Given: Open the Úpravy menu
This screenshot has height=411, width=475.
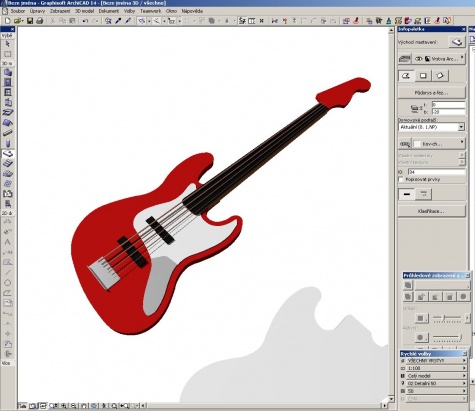Looking at the screenshot, I should click(37, 11).
